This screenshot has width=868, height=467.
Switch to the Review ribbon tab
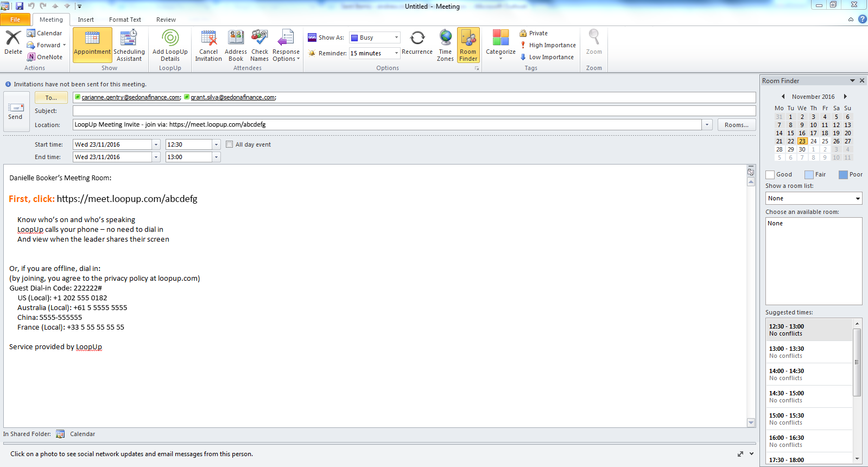point(166,20)
